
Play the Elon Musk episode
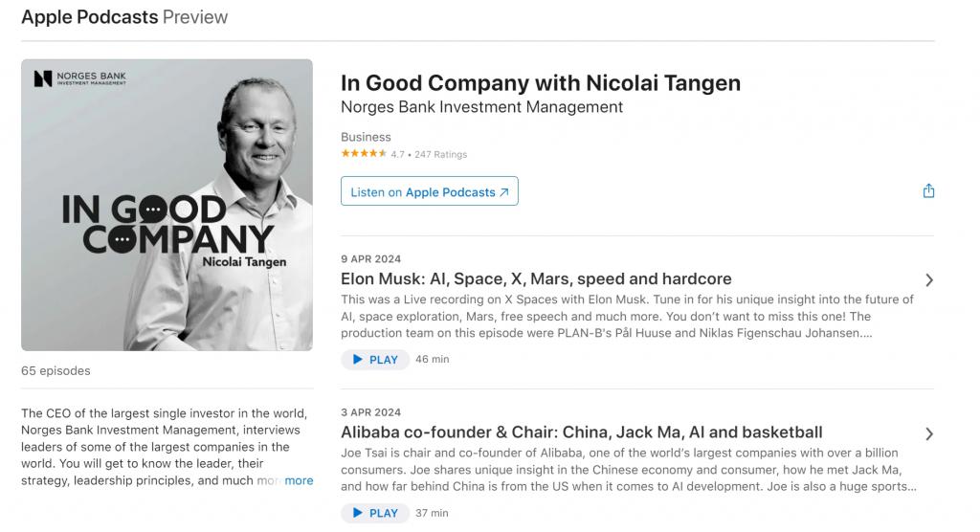point(374,360)
